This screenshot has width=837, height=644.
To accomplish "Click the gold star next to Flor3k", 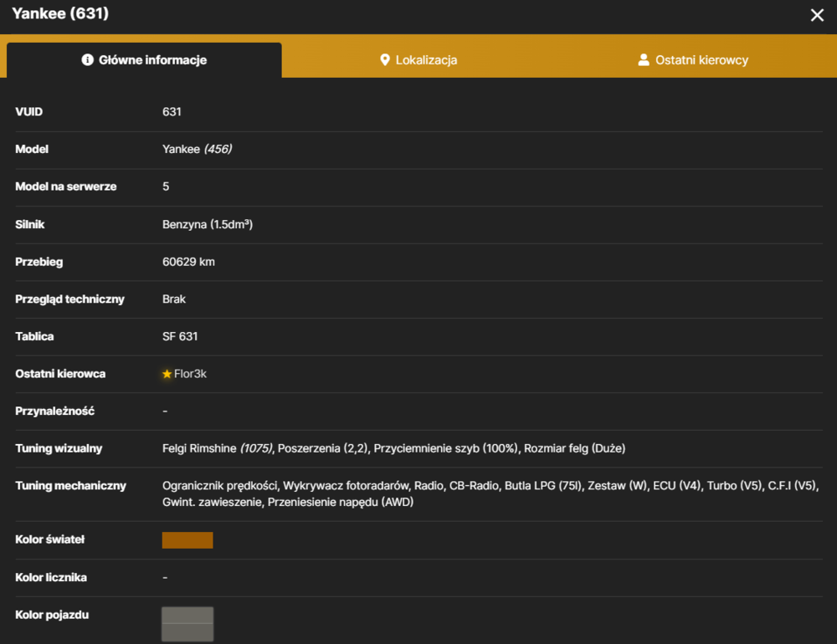I will 167,374.
